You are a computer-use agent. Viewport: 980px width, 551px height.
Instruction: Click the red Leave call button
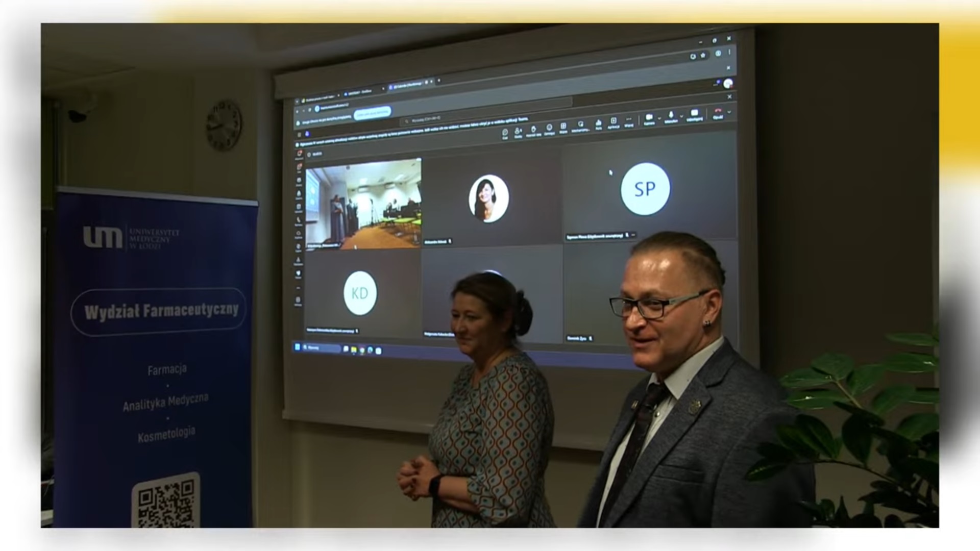718,111
